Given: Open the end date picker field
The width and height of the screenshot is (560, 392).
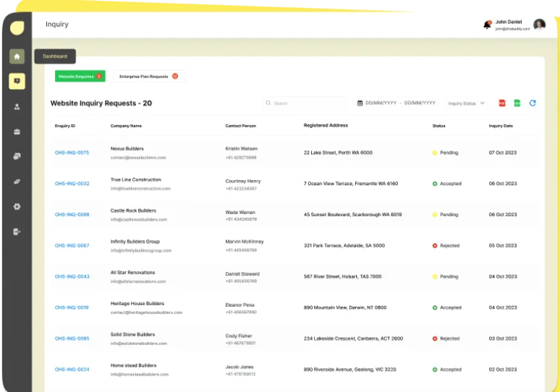Looking at the screenshot, I should (x=420, y=103).
